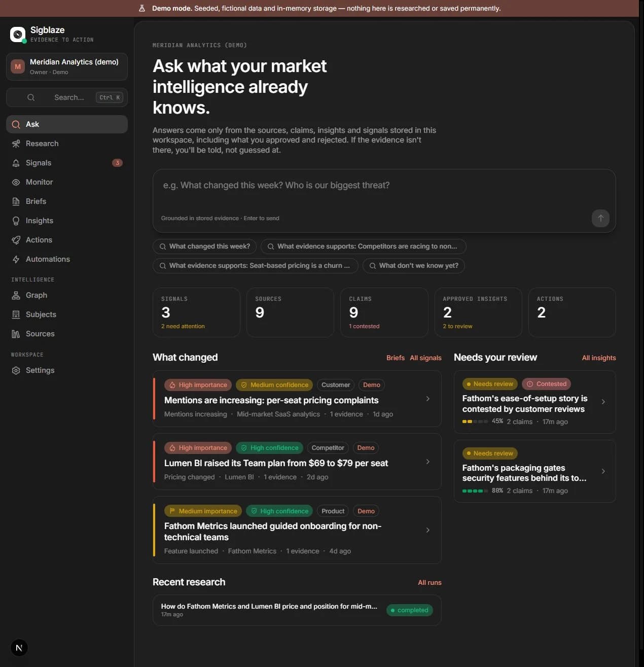Choose 'Seat-based pricing is a churn' suggestion
This screenshot has width=644, height=667.
(x=256, y=266)
